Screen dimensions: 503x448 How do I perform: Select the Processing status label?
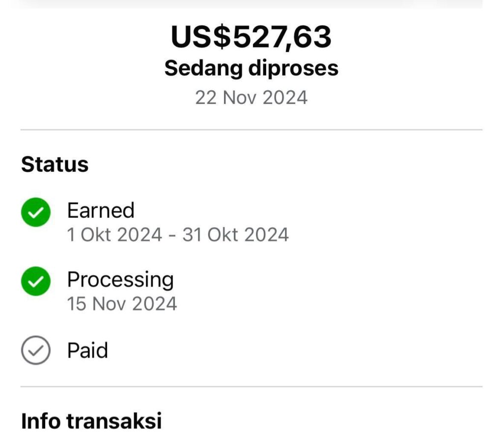[120, 280]
